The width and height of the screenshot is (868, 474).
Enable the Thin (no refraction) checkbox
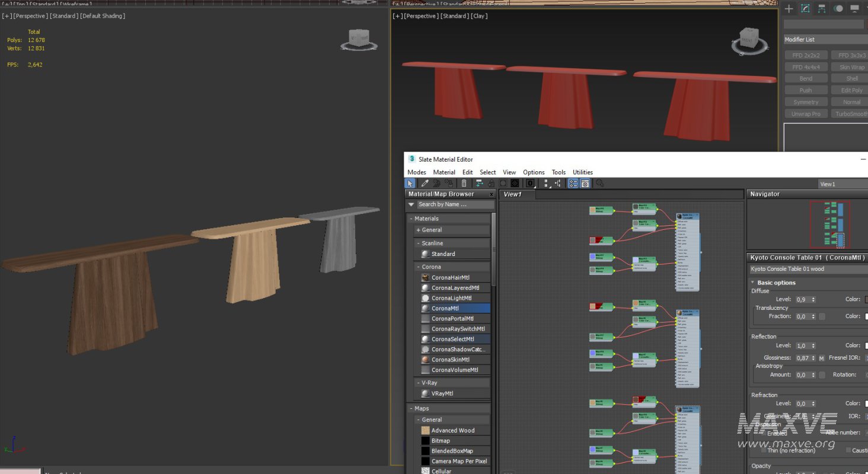click(x=764, y=450)
